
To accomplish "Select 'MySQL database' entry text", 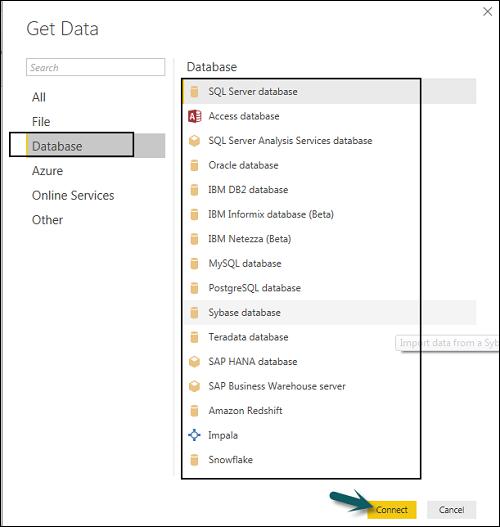I will pos(245,264).
